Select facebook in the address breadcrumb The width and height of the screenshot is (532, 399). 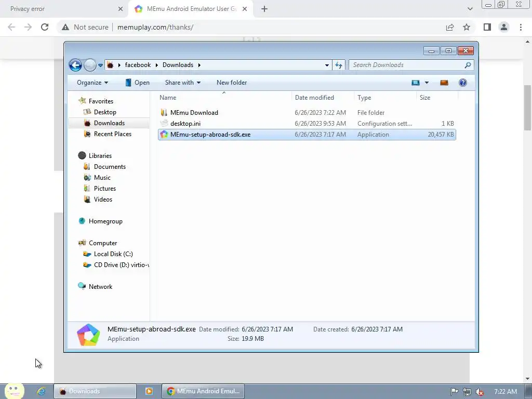138,65
